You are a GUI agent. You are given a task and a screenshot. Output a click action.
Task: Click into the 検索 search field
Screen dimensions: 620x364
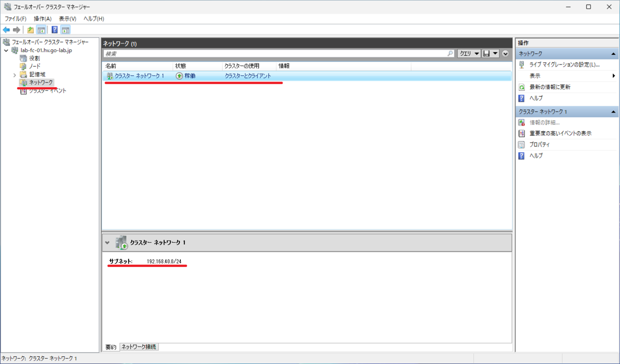pyautogui.click(x=274, y=53)
